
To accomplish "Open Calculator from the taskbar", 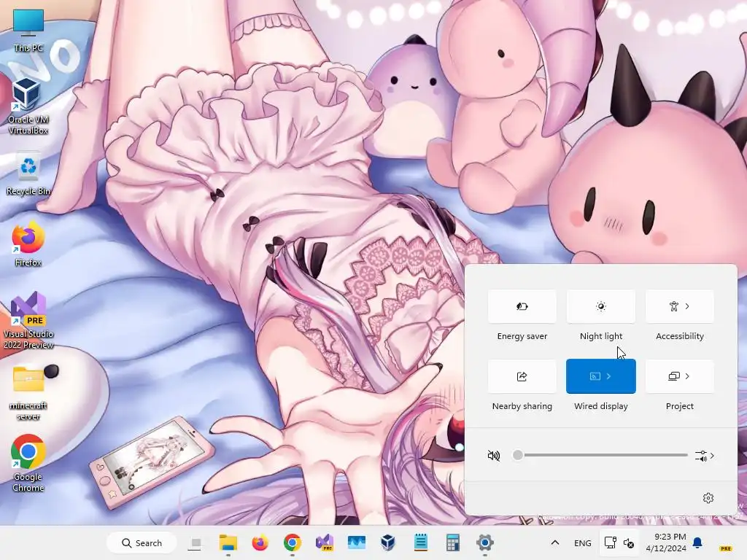I will (x=452, y=542).
